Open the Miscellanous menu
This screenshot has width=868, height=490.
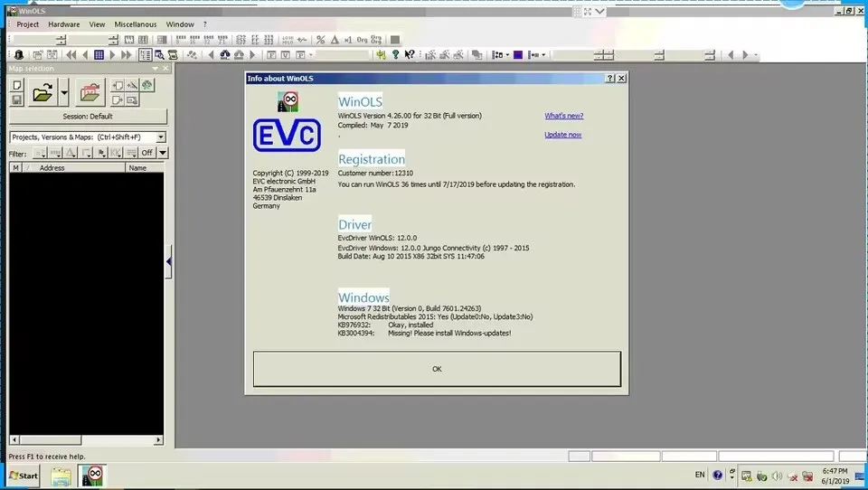pyautogui.click(x=135, y=24)
